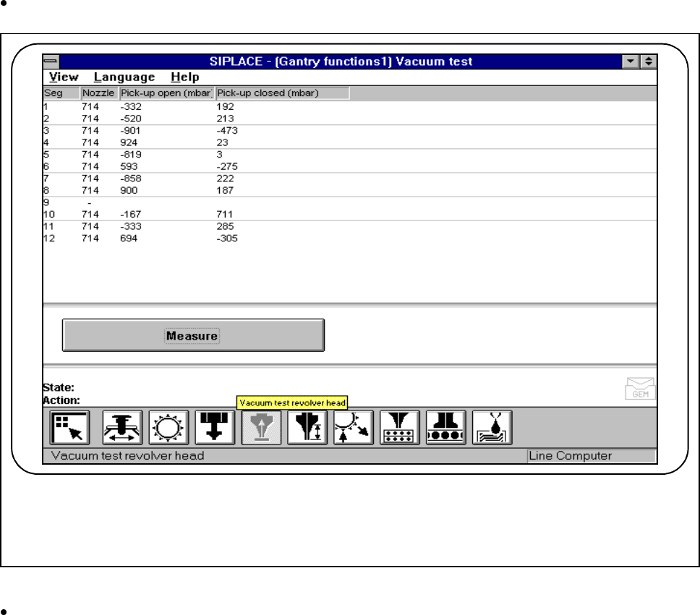Click the Nozzle column header
700x615 pixels.
(x=99, y=93)
